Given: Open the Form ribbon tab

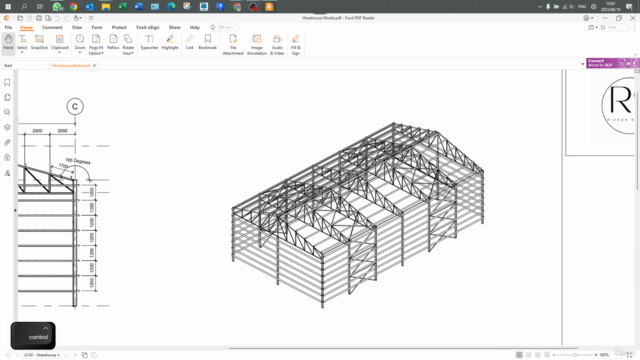Looking at the screenshot, I should pos(97,27).
